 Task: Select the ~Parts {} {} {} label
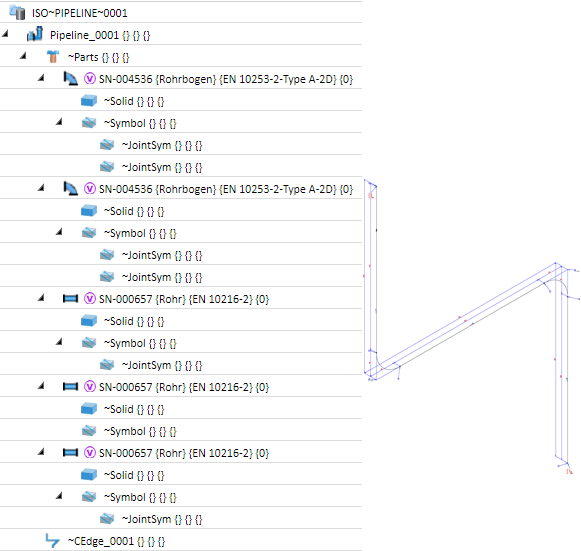point(99,57)
